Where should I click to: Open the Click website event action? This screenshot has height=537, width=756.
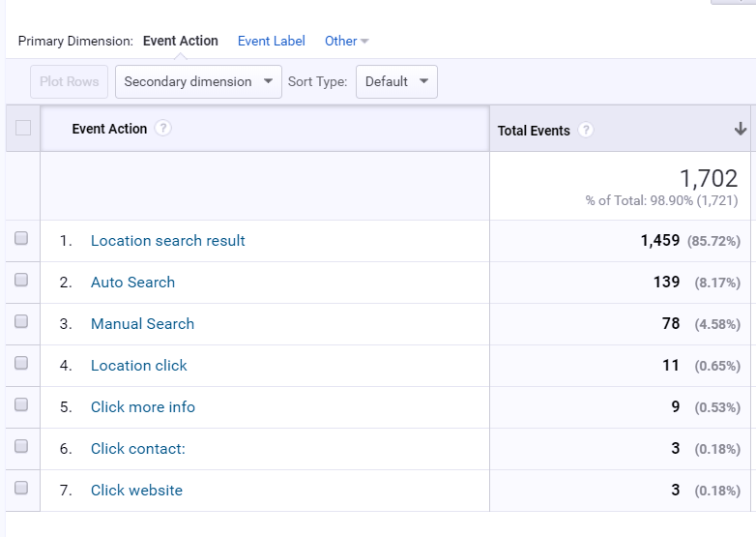pyautogui.click(x=136, y=491)
